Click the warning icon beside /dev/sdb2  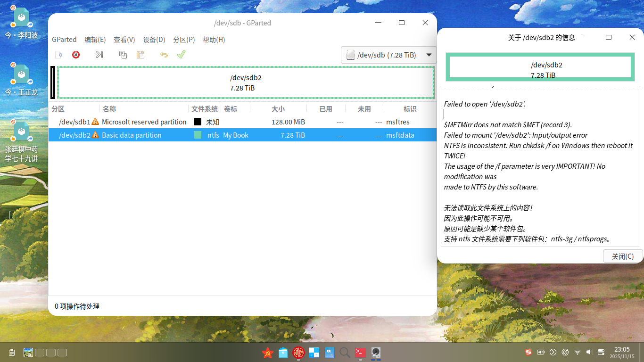95,135
